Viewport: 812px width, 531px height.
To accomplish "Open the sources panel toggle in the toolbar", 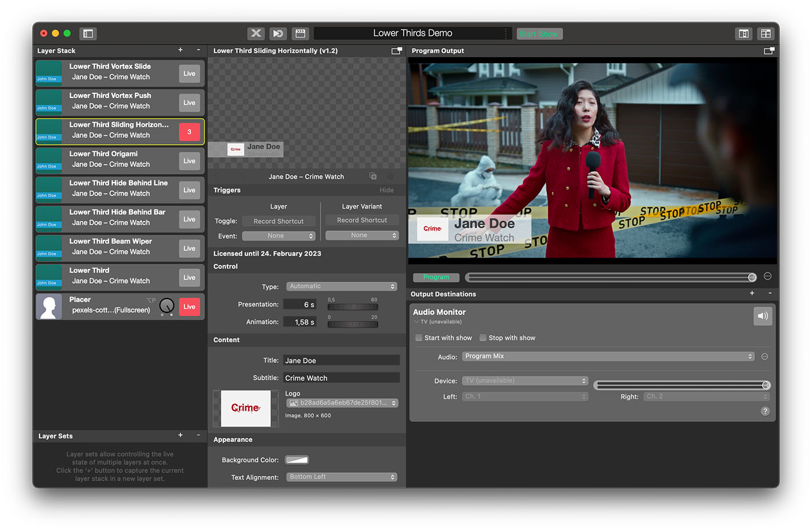I will pyautogui.click(x=88, y=33).
